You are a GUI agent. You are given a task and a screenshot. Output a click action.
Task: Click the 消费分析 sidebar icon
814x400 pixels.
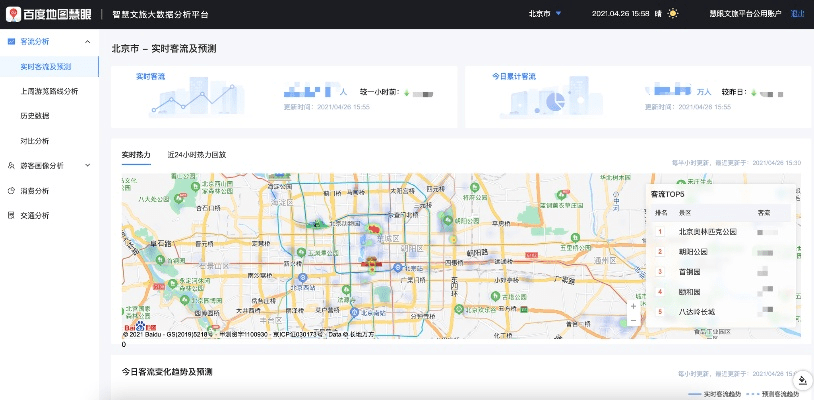coord(10,190)
